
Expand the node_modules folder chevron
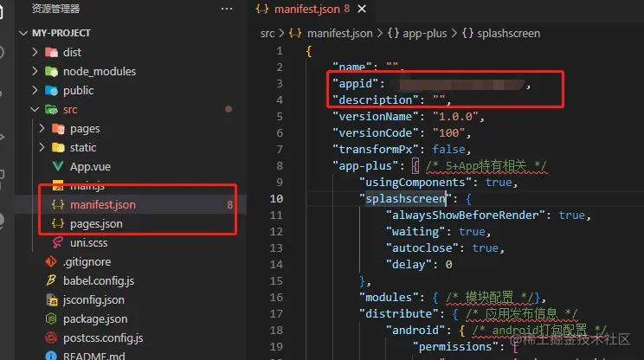[x=35, y=71]
